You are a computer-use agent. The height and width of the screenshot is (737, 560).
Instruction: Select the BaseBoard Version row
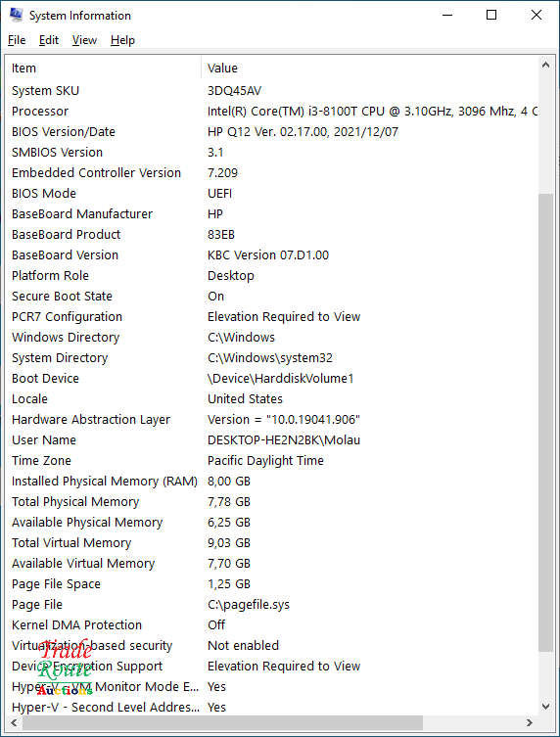[x=272, y=255]
